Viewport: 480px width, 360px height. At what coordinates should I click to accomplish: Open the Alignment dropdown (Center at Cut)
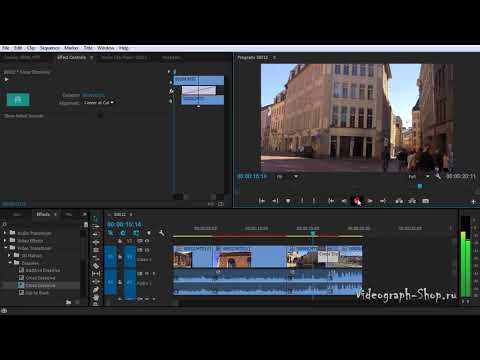(99, 103)
